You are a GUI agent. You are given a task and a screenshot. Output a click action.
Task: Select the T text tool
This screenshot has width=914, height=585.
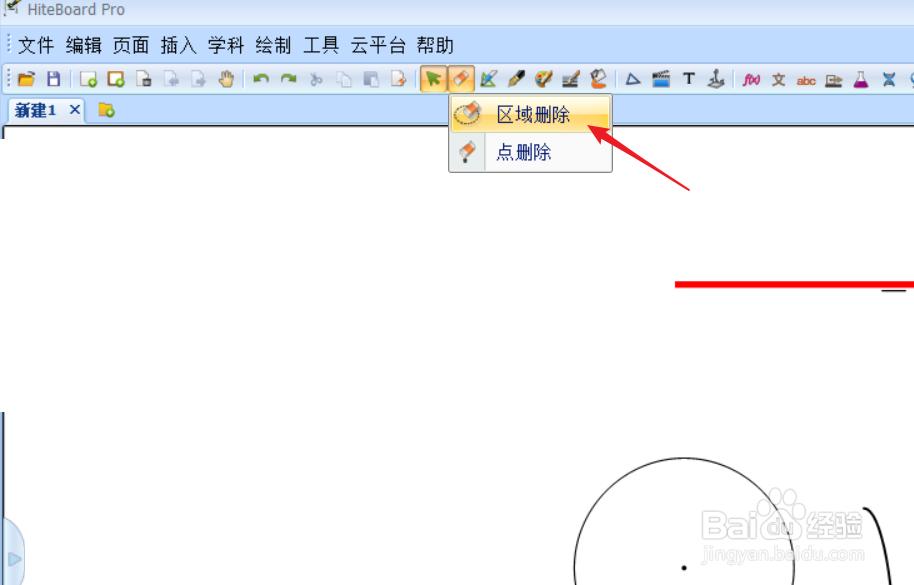click(x=688, y=79)
